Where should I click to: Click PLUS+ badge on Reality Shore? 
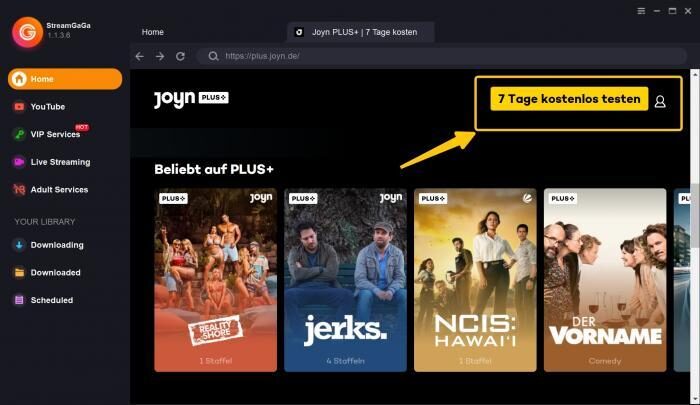[x=173, y=199]
